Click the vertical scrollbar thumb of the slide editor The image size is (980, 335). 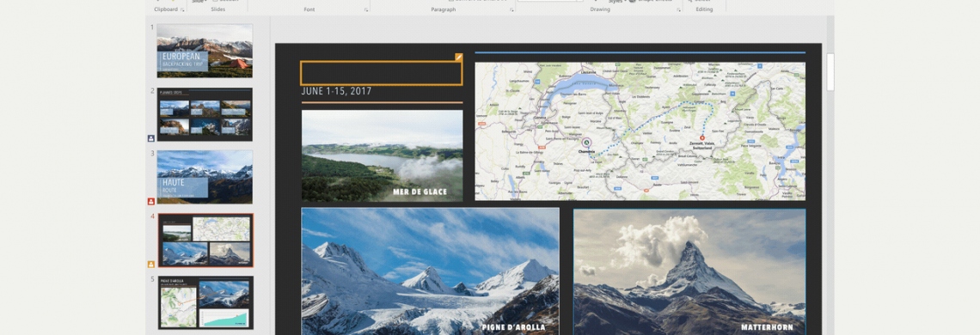coord(830,72)
